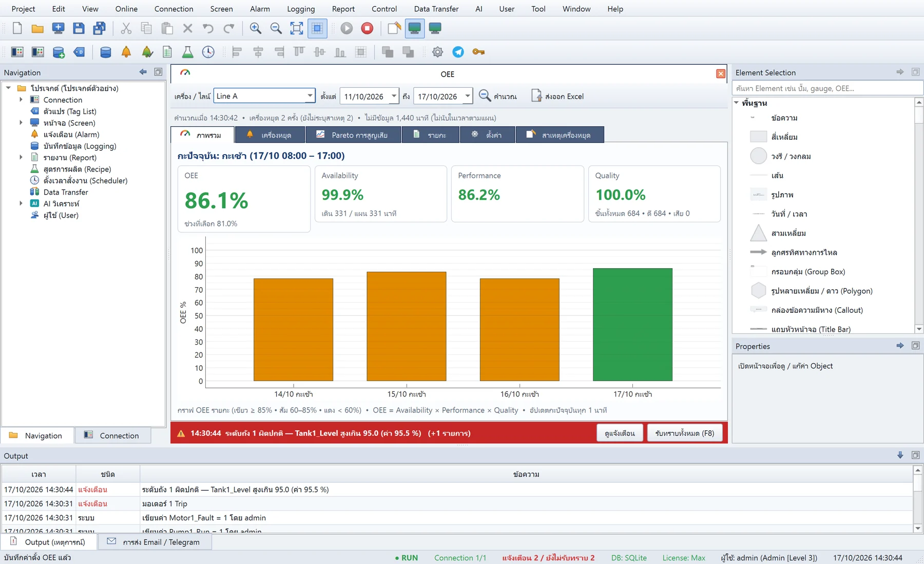This screenshot has width=924, height=564.
Task: Stop runtime with the red stop icon
Action: 367,28
